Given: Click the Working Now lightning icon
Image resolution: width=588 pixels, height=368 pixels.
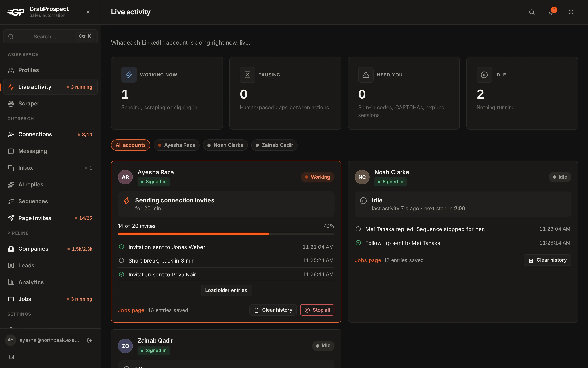Looking at the screenshot, I should coord(129,75).
